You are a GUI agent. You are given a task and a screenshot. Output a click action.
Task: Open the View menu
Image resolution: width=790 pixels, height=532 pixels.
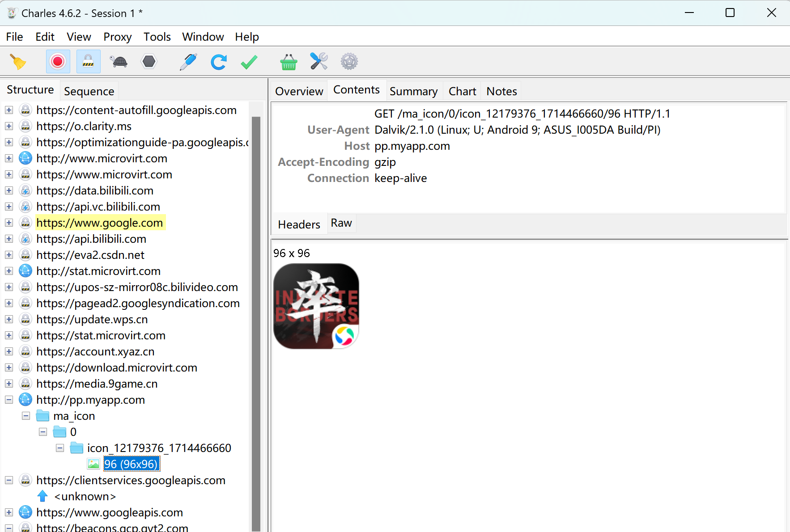click(79, 37)
